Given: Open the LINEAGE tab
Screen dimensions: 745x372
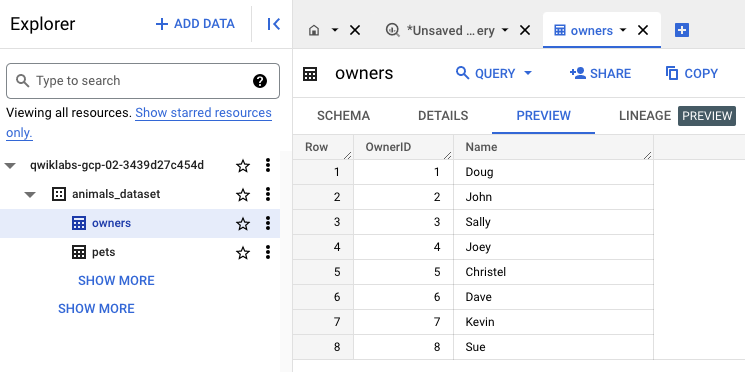Looking at the screenshot, I should (645, 116).
